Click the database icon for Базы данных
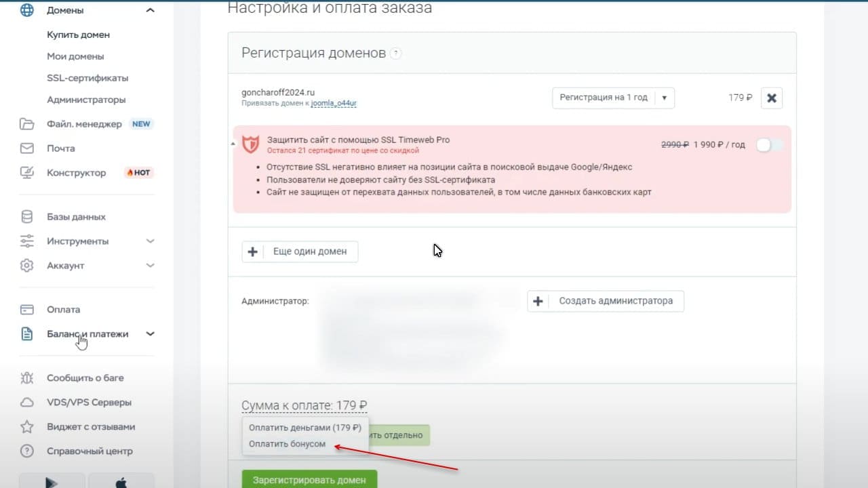 point(27,217)
